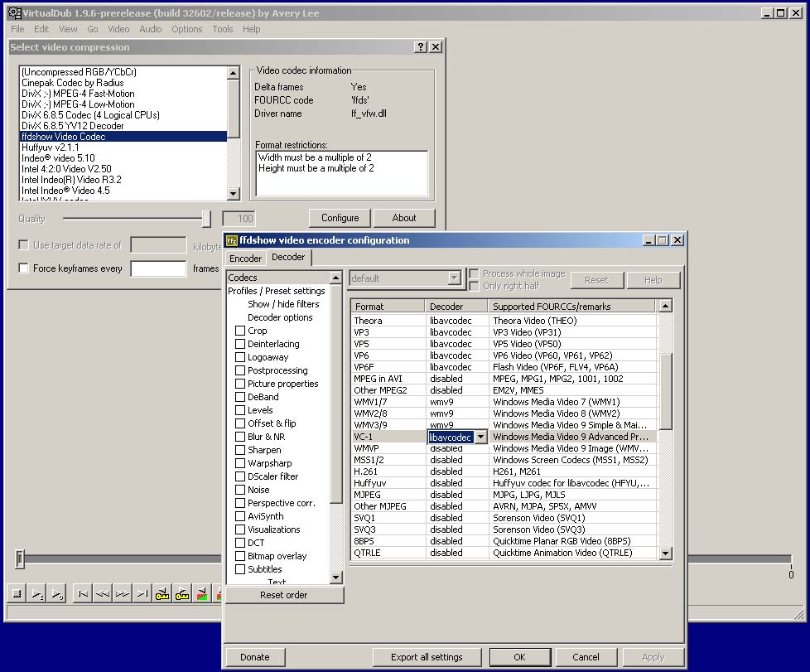810x672 pixels.
Task: Select Show / hide filters in tree
Action: coord(283,304)
